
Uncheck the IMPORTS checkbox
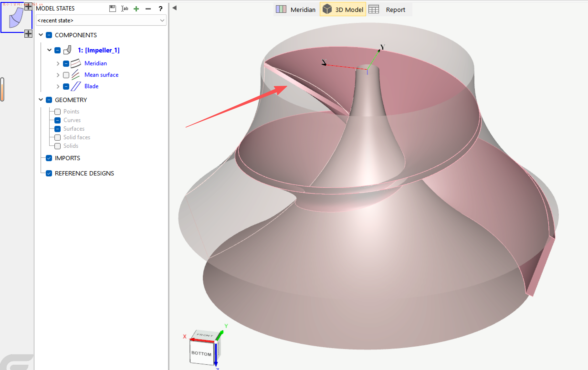49,158
